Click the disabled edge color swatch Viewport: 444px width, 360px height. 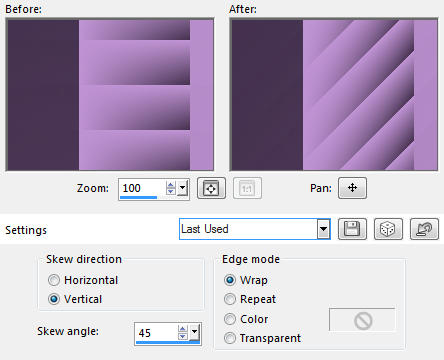[362, 320]
